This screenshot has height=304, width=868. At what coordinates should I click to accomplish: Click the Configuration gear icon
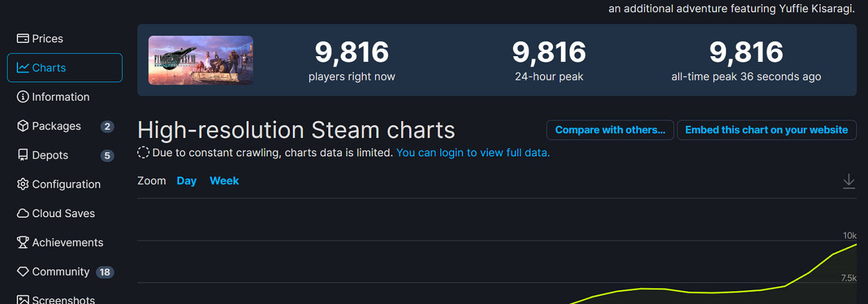pos(23,184)
